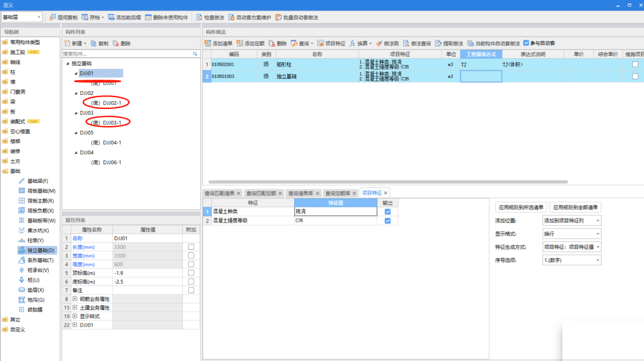Expand the 钢筋业务属性 property group
Screen dimensions: 644x361
pos(75,299)
